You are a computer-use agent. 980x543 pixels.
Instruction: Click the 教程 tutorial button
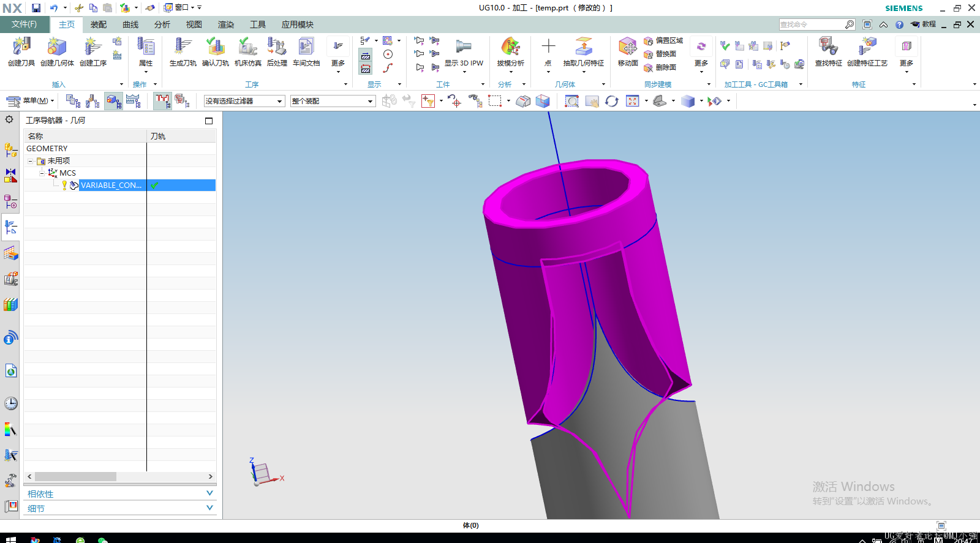tap(924, 24)
